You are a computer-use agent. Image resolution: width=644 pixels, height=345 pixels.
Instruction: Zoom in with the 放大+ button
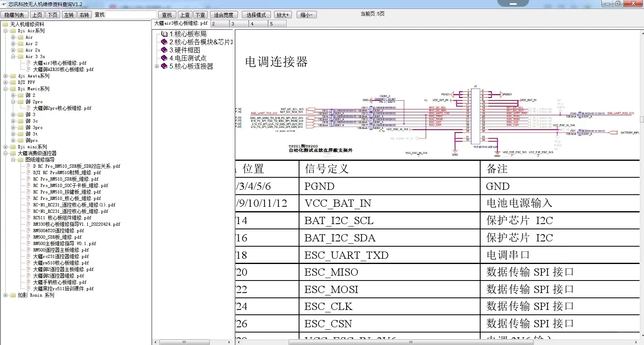pos(283,15)
